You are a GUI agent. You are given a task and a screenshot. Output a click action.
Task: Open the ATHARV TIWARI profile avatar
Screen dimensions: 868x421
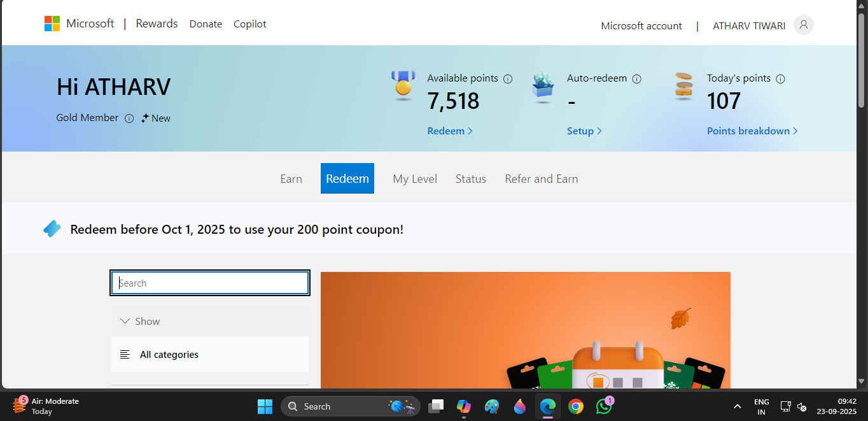(x=804, y=25)
